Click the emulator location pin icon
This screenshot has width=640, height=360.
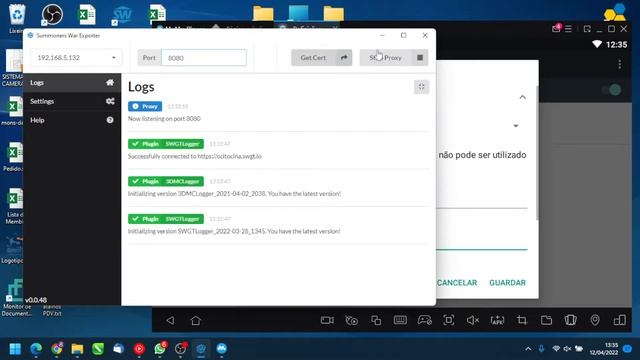(x=595, y=320)
